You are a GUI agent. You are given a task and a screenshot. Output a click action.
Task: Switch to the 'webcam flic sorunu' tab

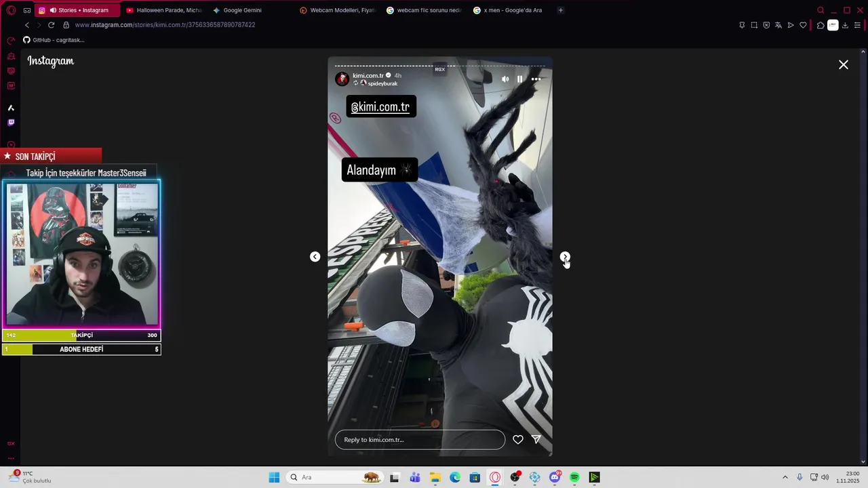[x=425, y=10]
